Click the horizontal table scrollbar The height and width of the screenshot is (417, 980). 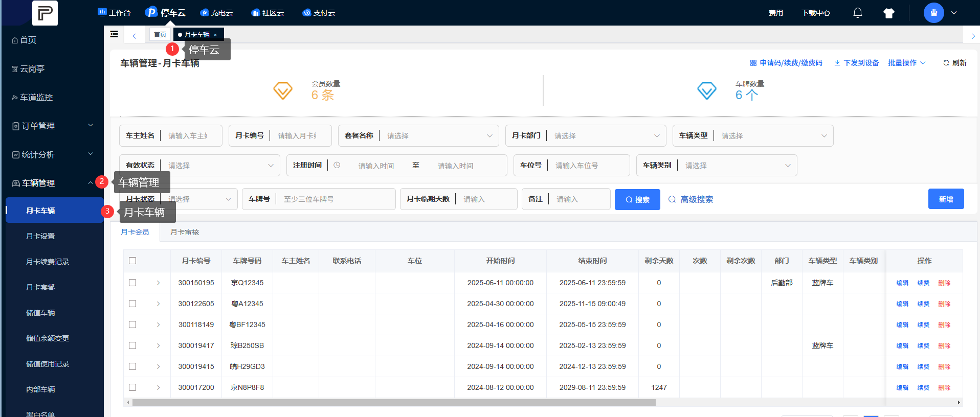[x=394, y=403]
